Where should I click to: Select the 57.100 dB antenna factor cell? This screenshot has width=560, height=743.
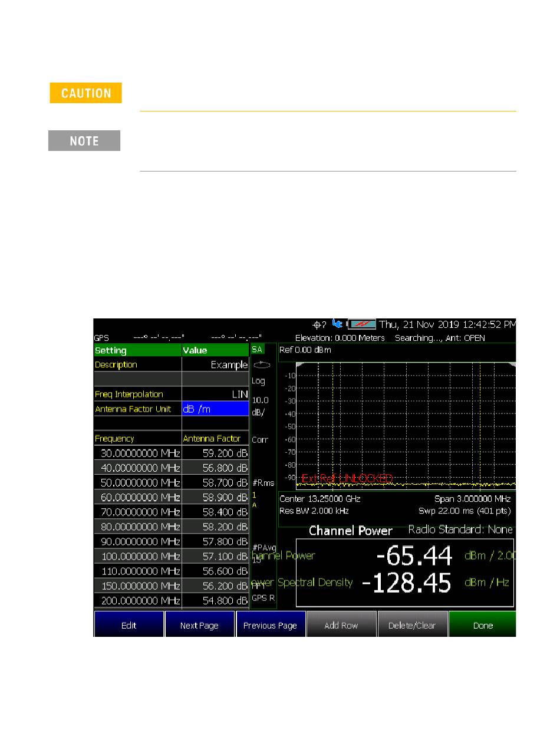pos(215,556)
